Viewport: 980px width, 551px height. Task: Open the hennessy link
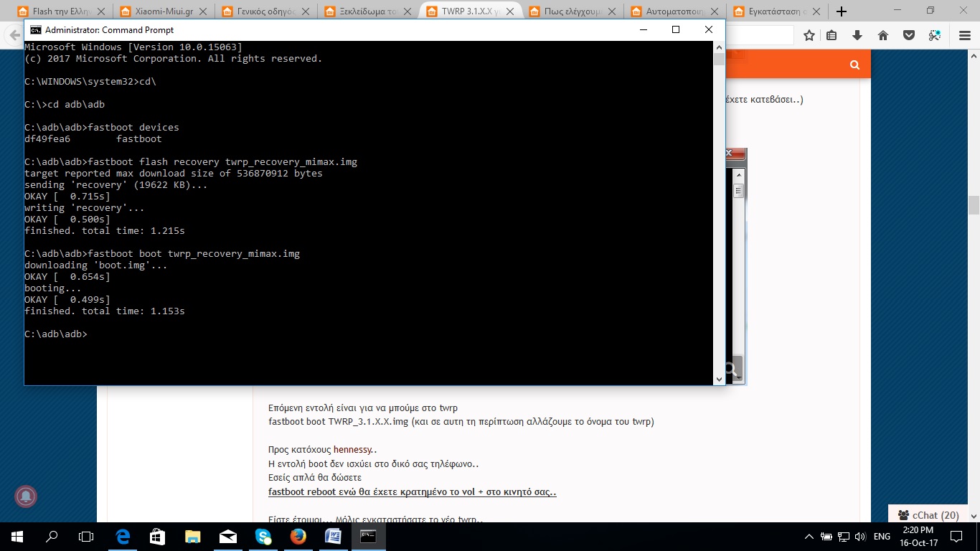click(353, 450)
